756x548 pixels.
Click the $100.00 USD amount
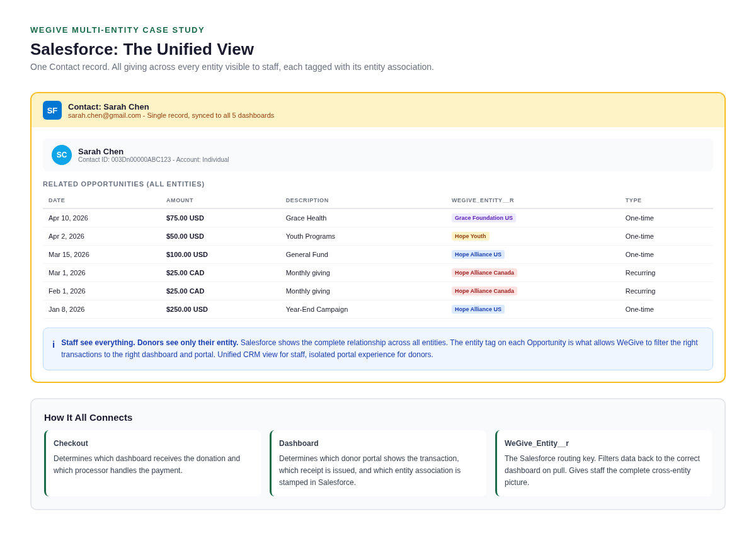187,254
